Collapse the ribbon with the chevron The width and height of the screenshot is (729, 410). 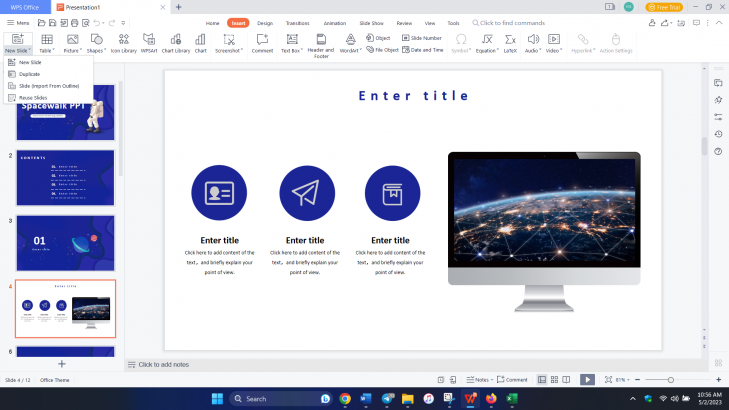click(719, 23)
